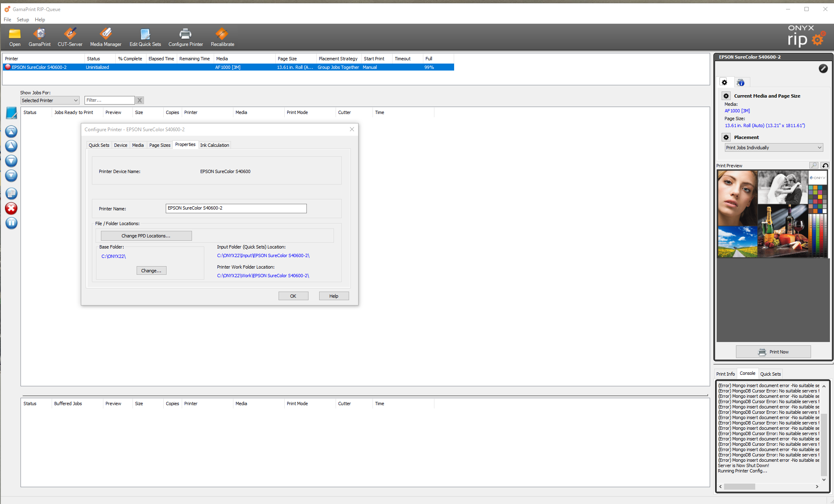Image resolution: width=834 pixels, height=504 pixels.
Task: Launch GamaPrint from the toolbar
Action: click(x=39, y=37)
